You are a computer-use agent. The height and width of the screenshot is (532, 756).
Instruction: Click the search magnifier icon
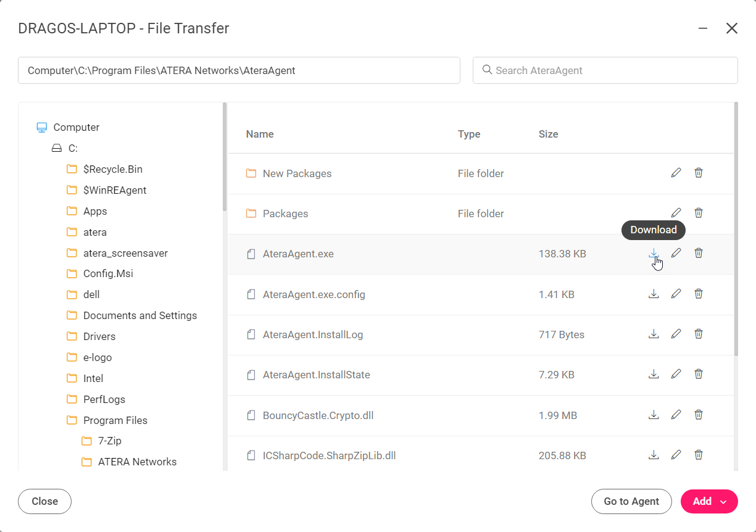pos(487,70)
